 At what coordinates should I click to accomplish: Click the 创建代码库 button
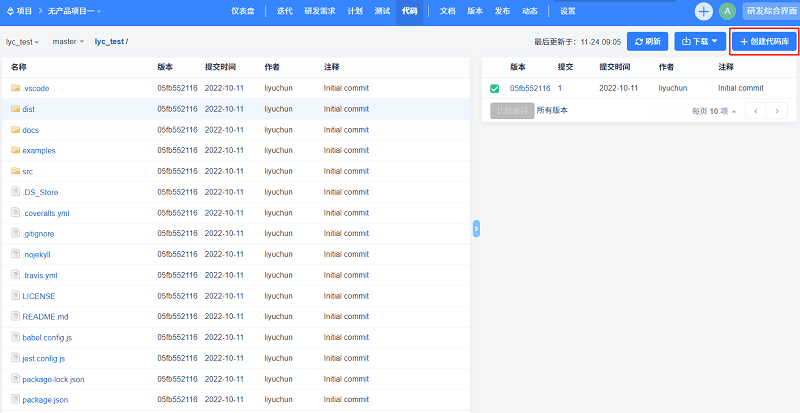pos(764,42)
